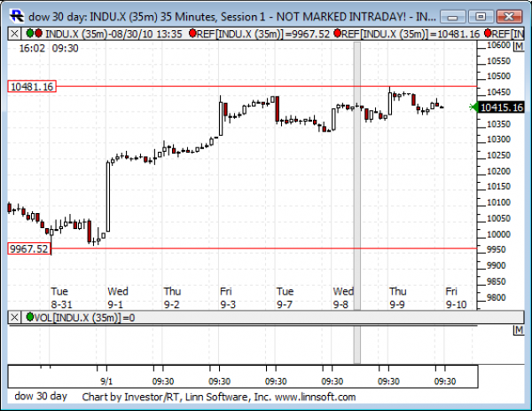532x411 pixels.
Task: Click the green price arrow marker
Action: (x=473, y=107)
